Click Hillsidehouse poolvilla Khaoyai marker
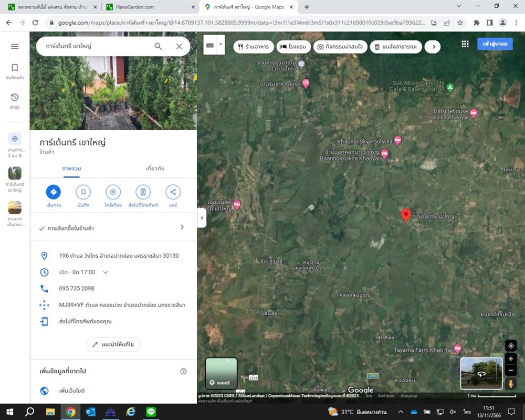This screenshot has width=525, height=420. [x=474, y=113]
